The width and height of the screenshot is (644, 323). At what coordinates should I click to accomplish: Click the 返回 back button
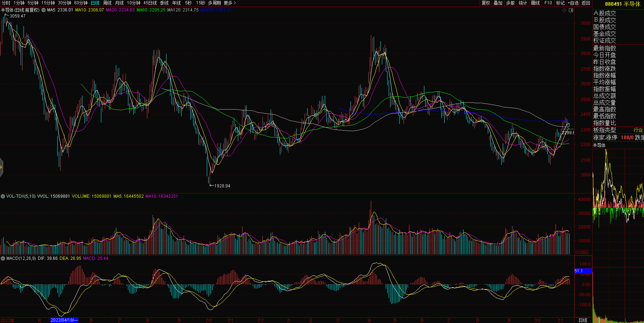[x=586, y=3]
